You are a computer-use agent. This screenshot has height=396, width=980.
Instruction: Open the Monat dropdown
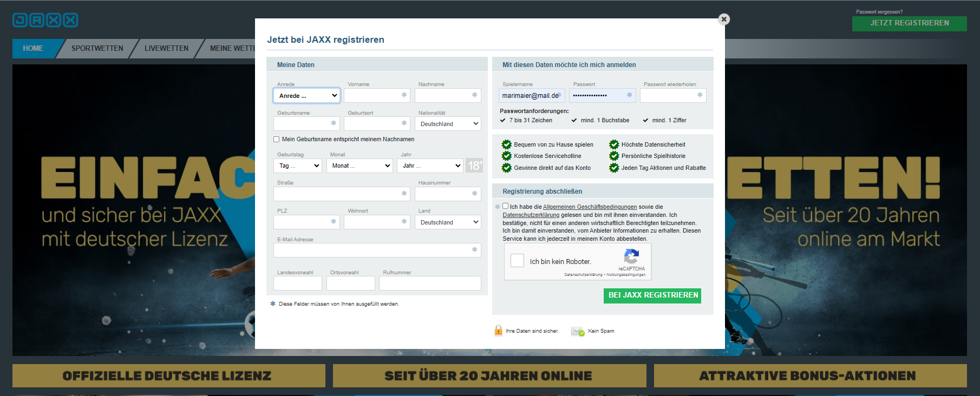pos(360,166)
